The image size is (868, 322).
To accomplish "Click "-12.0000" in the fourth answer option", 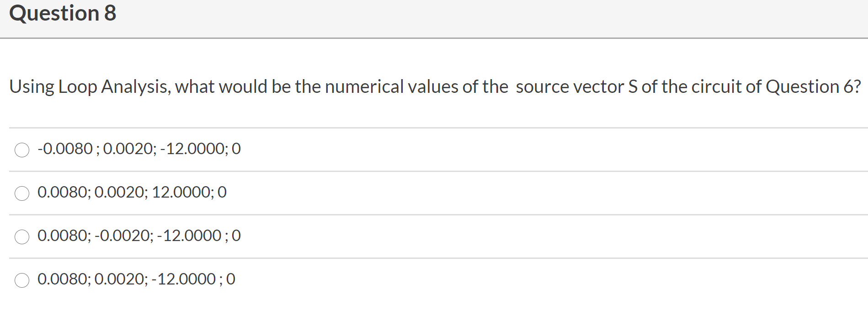I will 184,279.
